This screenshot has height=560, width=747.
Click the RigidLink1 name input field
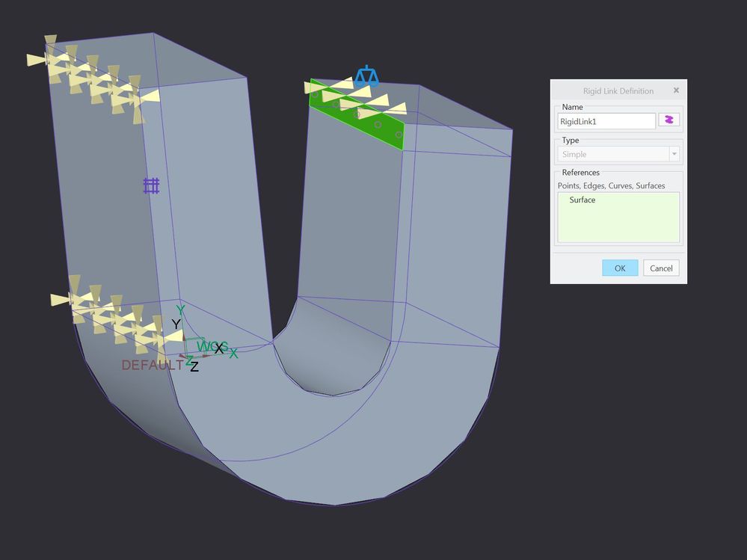(606, 120)
